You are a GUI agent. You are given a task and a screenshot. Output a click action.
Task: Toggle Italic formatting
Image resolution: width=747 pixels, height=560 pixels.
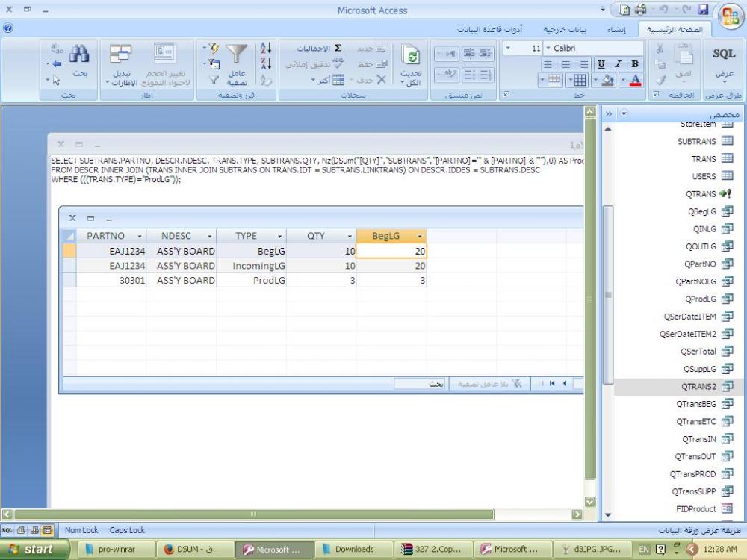click(618, 63)
